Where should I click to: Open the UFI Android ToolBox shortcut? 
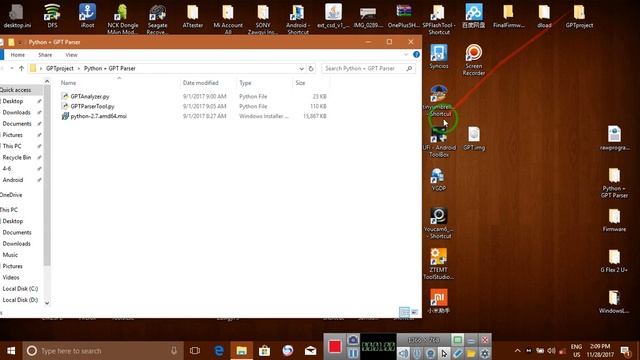[439, 141]
